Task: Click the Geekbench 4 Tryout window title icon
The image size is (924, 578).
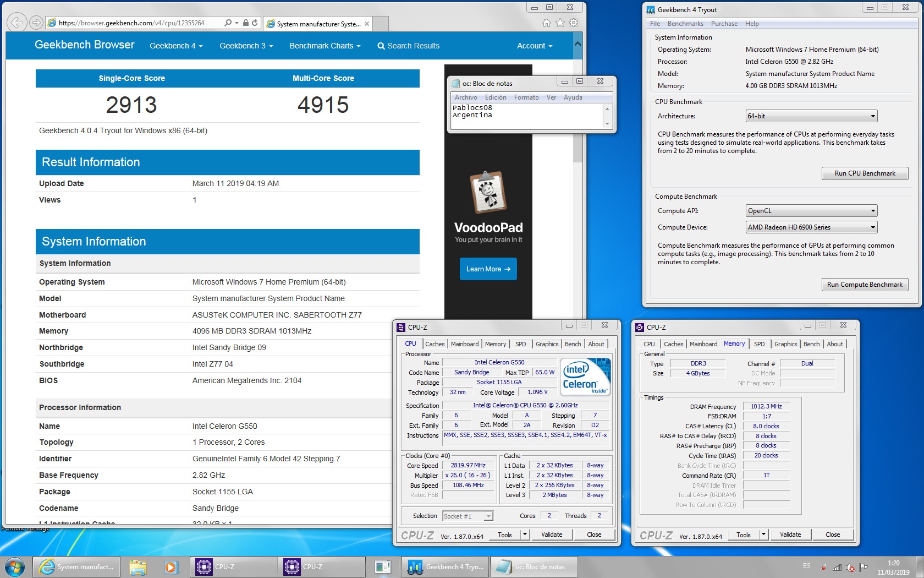Action: click(x=651, y=9)
